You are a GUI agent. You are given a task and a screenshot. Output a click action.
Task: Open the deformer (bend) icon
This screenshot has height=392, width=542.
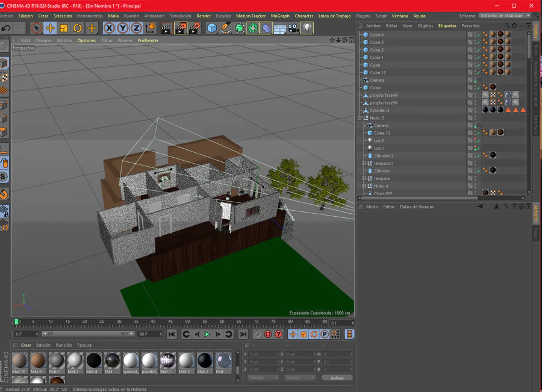(x=266, y=28)
